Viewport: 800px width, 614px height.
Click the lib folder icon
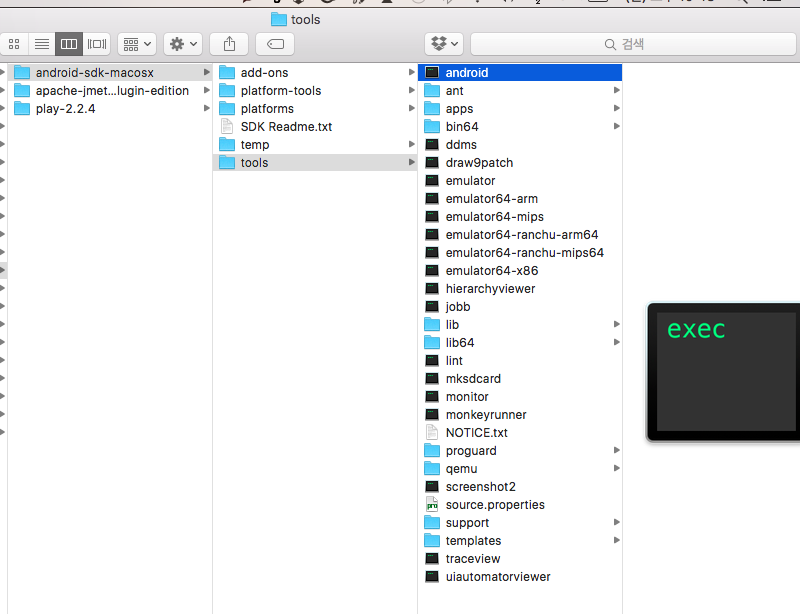432,325
